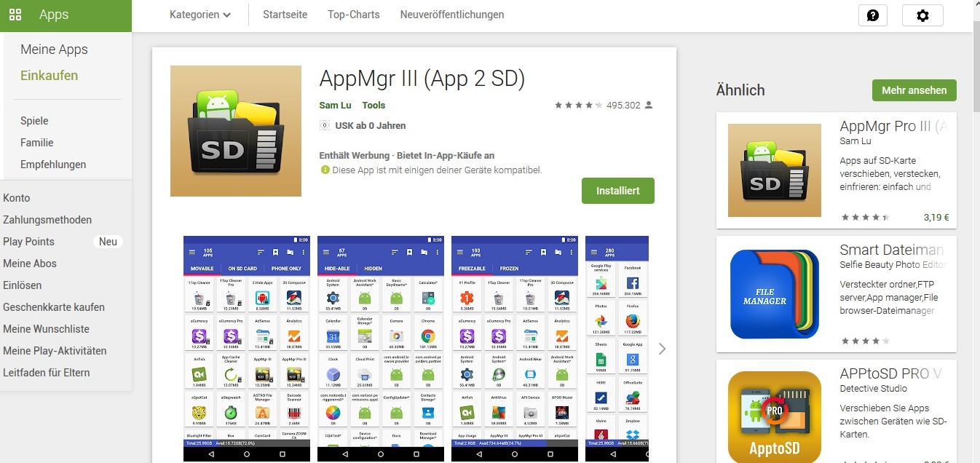Viewport: 980px width, 463px height.
Task: Click the Installiert button
Action: [618, 191]
